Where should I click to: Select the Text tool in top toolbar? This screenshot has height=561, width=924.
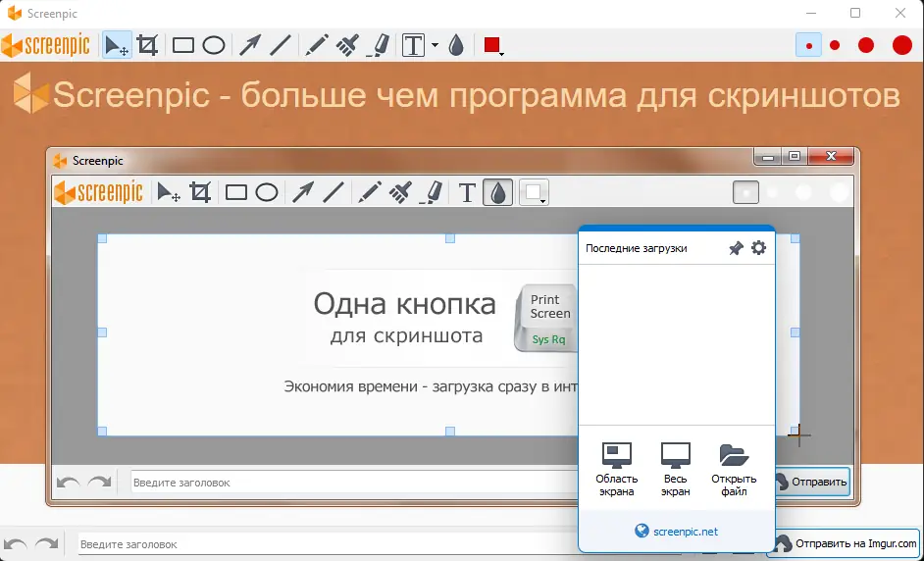click(x=414, y=45)
